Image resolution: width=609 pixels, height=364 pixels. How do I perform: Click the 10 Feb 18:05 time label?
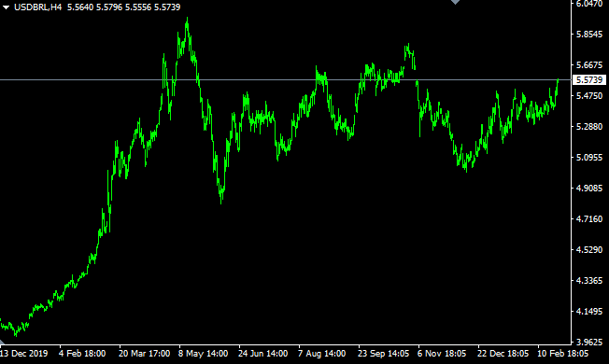[x=563, y=354]
